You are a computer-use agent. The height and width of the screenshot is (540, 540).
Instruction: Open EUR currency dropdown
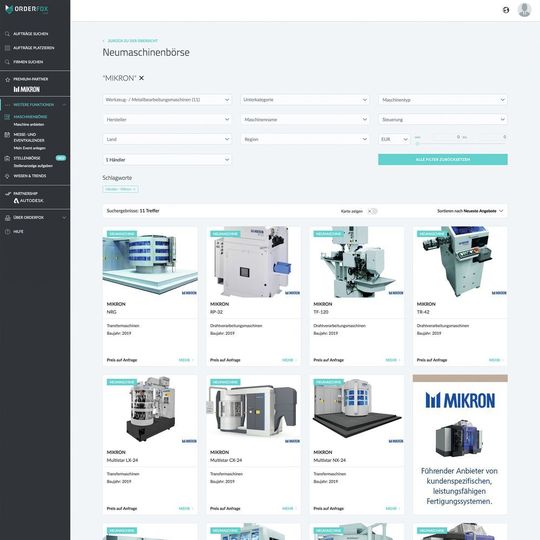coord(394,139)
